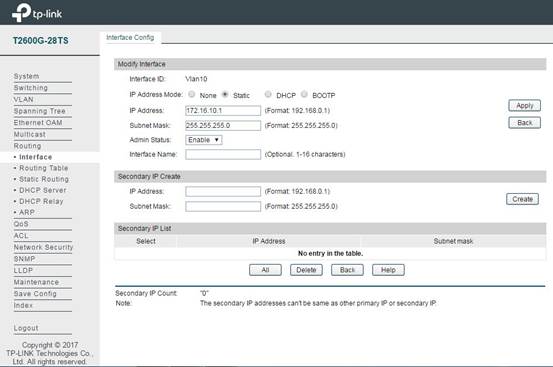The height and width of the screenshot is (367, 553).
Task: Click the Delete button
Action: [x=306, y=270]
